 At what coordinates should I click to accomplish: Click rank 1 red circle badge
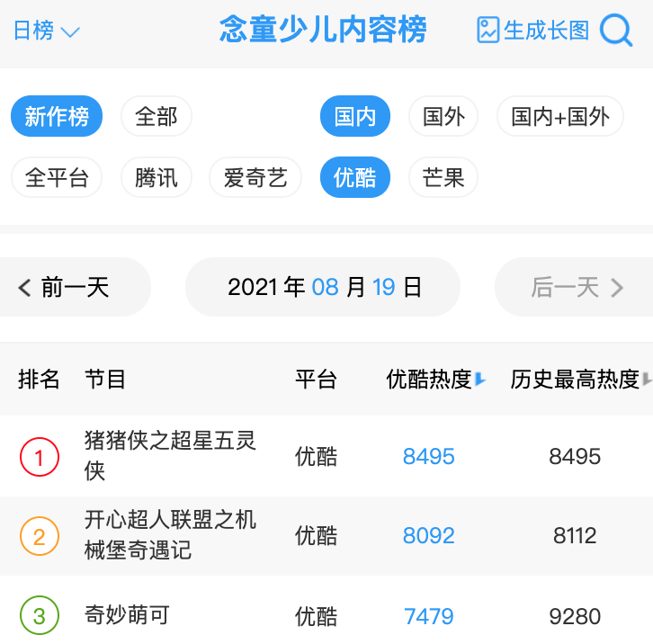click(40, 457)
